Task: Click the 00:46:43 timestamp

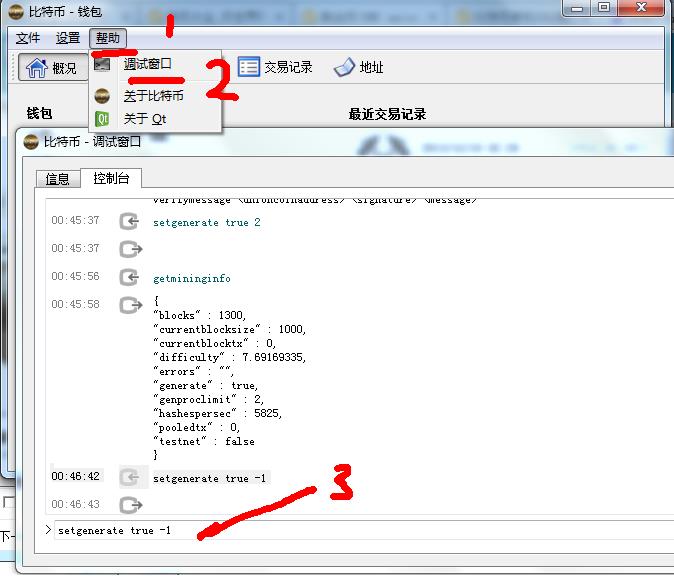Action: [x=75, y=504]
